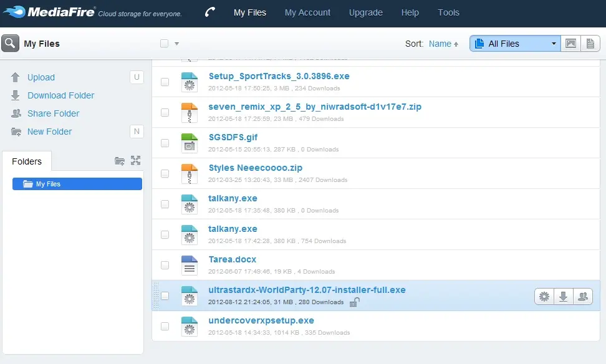Click the Upload arrow icon

(x=15, y=77)
